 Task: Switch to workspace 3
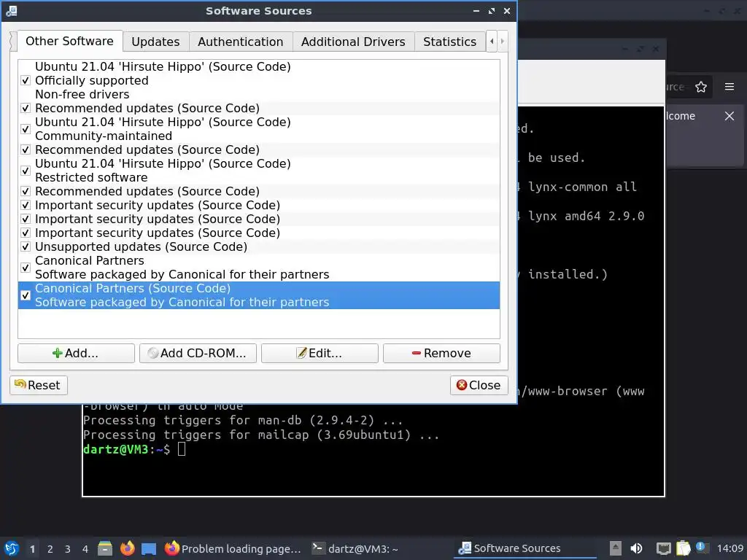pos(68,549)
